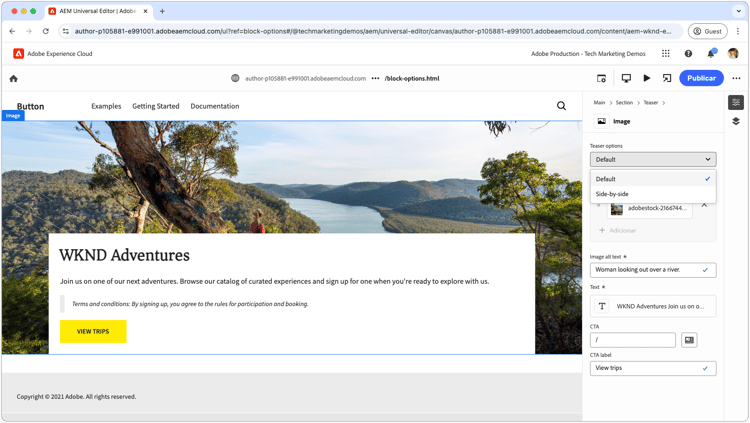
Task: Open the rich Text field editor
Action: tap(653, 306)
